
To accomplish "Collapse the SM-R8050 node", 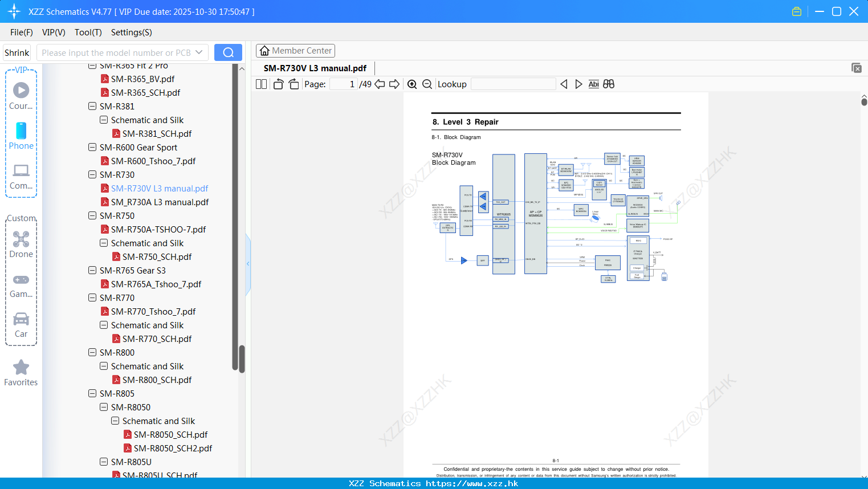I will (x=104, y=407).
